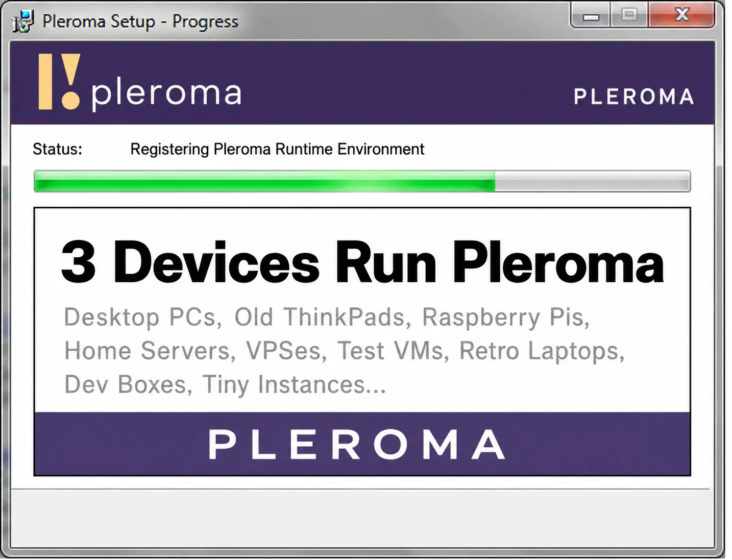Click the "Registering Pleroma Runtime Environment" status text
Viewport: 732px width, 560px height.
(x=277, y=149)
